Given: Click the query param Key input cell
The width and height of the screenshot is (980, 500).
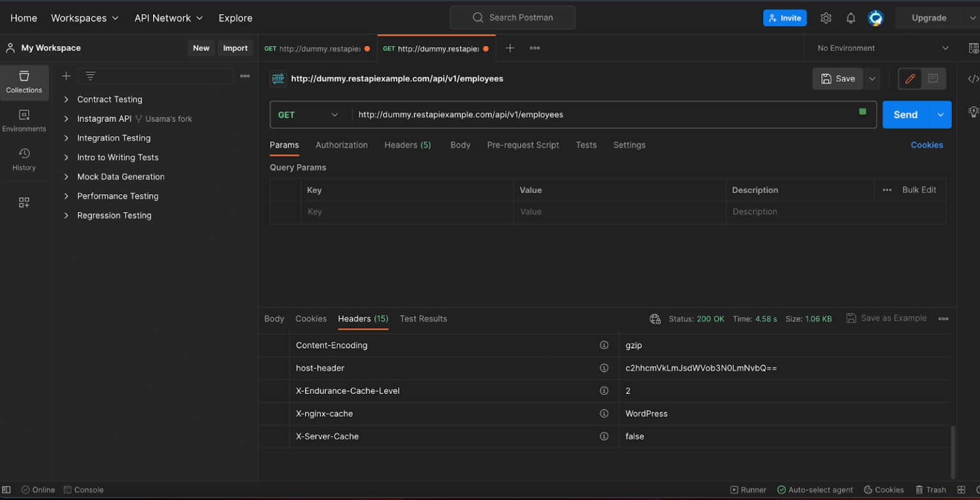Looking at the screenshot, I should [x=407, y=212].
